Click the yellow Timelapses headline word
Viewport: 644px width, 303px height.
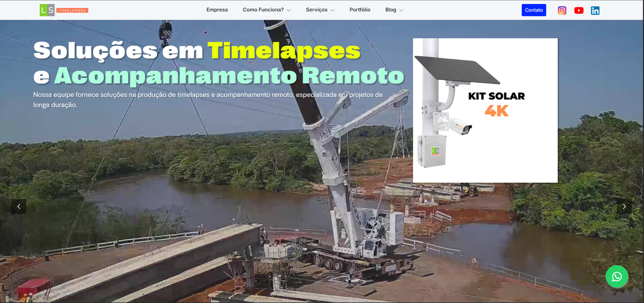(284, 51)
